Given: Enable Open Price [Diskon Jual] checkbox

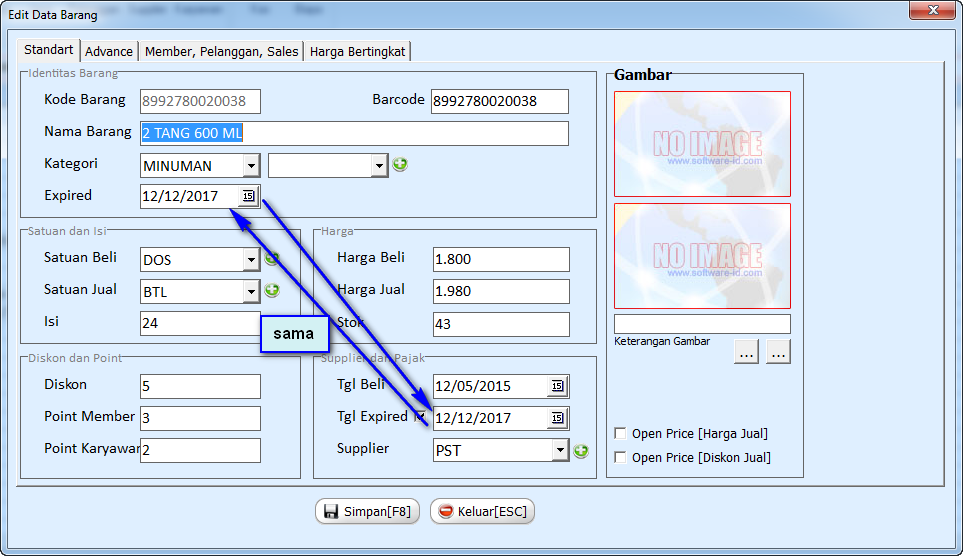Looking at the screenshot, I should pos(621,458).
